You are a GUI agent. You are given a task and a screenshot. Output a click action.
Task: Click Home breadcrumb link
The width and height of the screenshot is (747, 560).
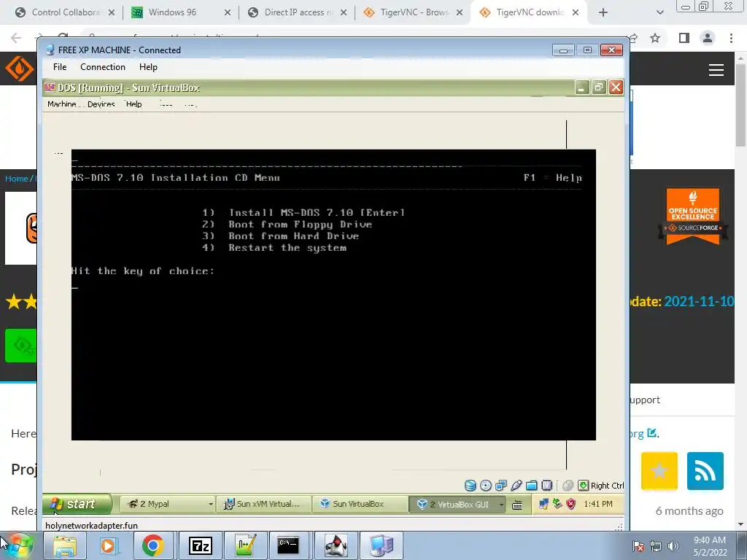16,179
